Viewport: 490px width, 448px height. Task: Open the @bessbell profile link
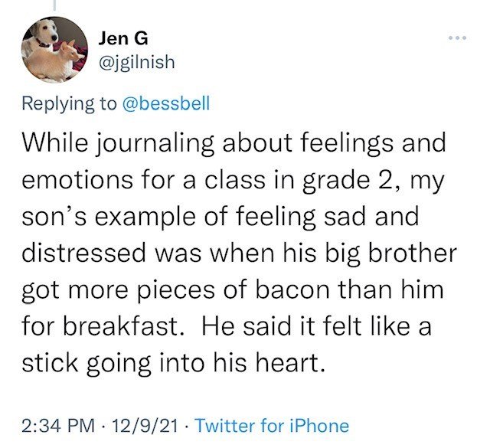(166, 103)
